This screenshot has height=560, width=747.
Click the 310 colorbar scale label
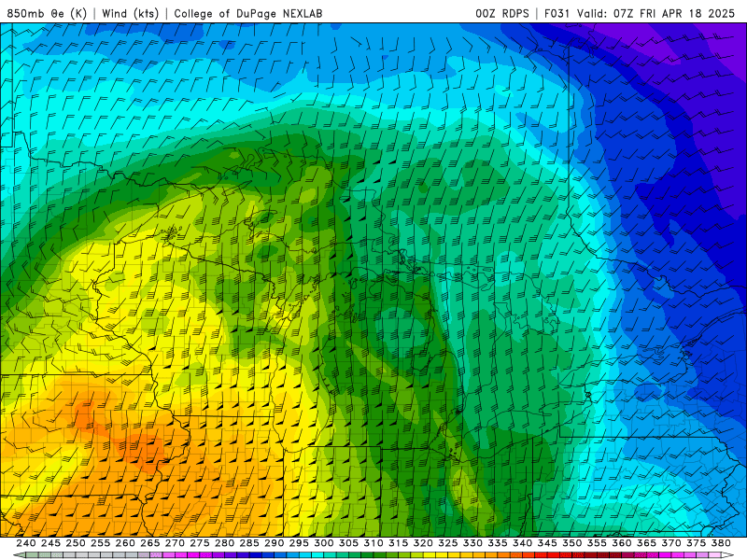click(x=373, y=543)
